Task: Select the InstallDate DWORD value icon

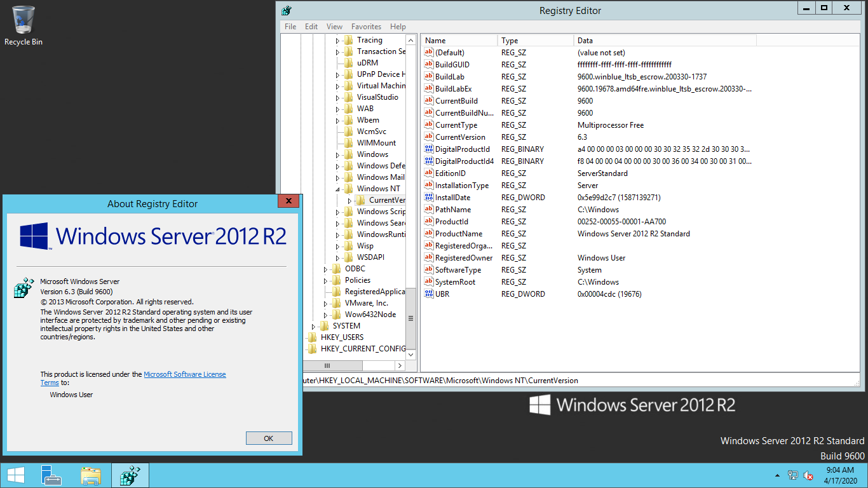Action: point(429,198)
